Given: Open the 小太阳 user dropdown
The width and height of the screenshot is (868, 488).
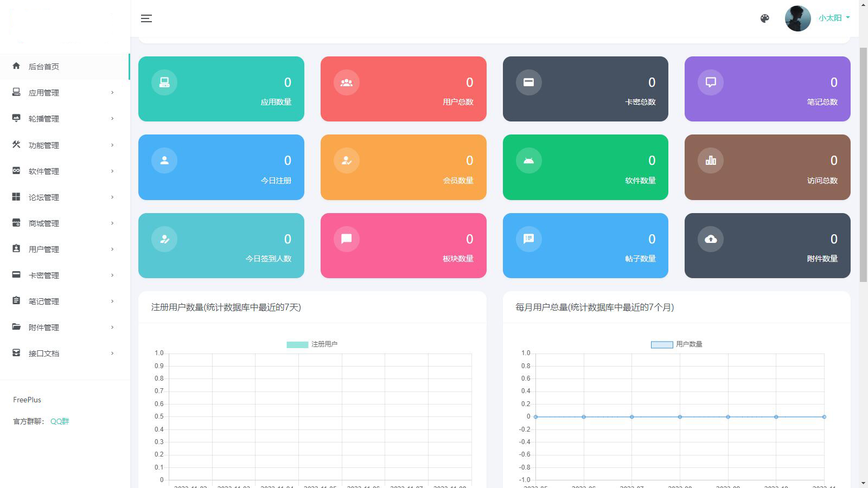Looking at the screenshot, I should pos(834,18).
